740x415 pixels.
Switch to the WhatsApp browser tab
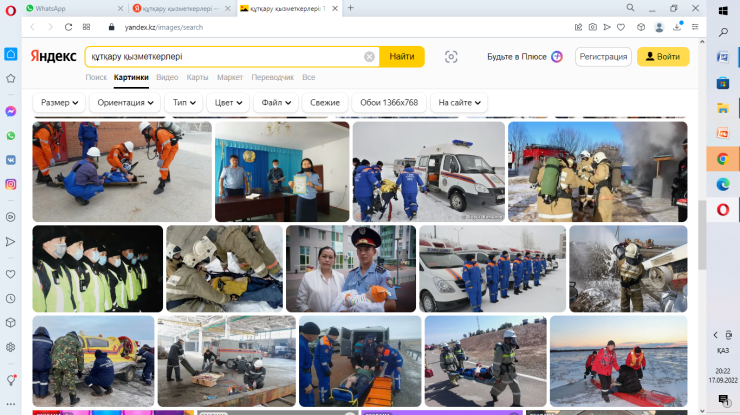[x=74, y=8]
